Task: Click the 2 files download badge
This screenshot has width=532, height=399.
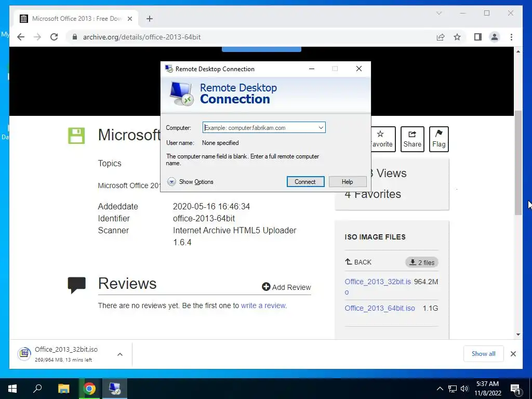Action: [422, 262]
